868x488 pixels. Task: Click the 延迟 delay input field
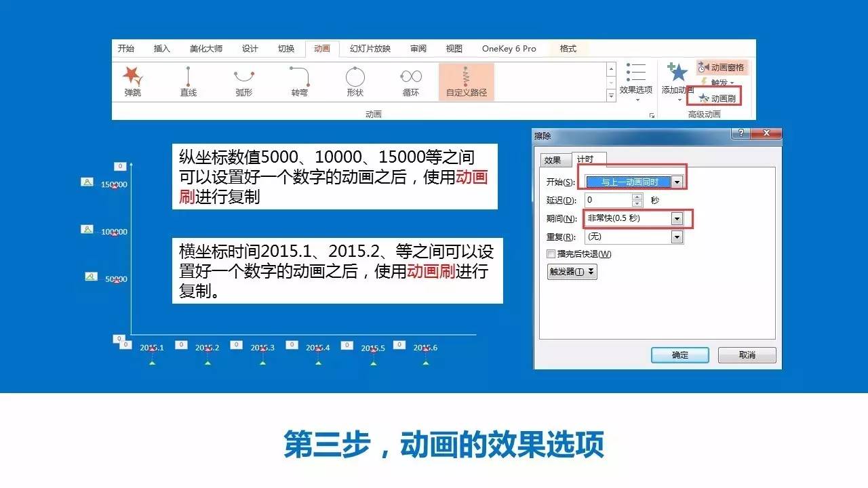pos(607,200)
